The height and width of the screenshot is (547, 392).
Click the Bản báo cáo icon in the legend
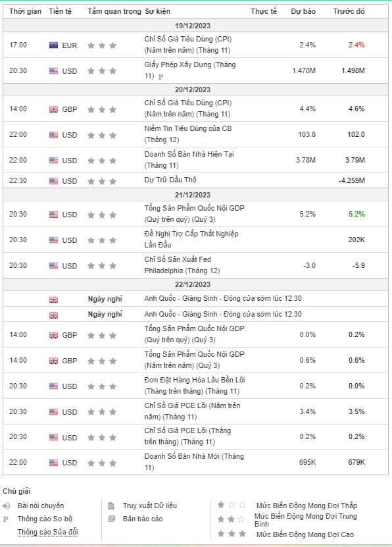(x=111, y=519)
